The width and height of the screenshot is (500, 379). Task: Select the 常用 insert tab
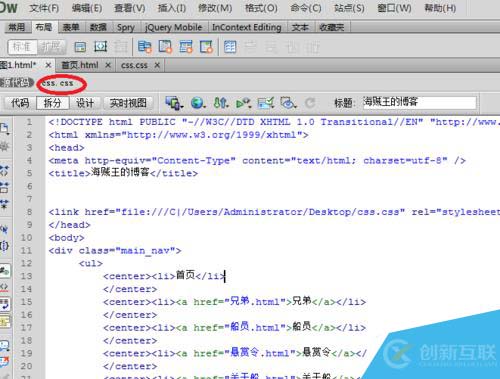tap(17, 27)
